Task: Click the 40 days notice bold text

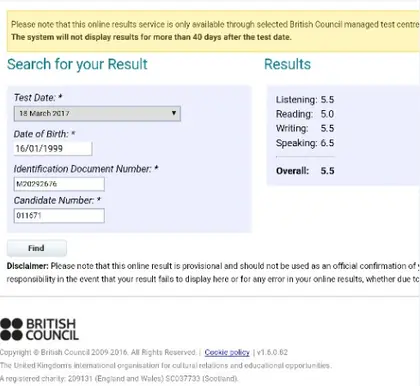Action: (151, 37)
